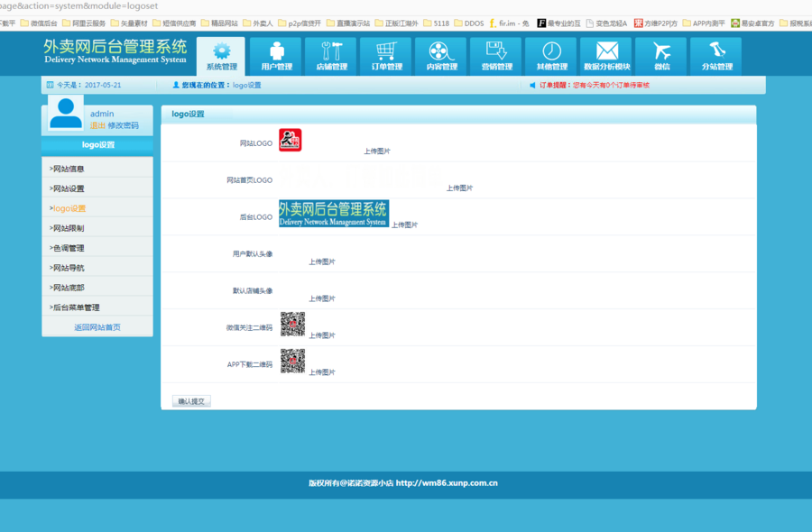Open the 外卖人 bookmark folder

tap(258, 23)
